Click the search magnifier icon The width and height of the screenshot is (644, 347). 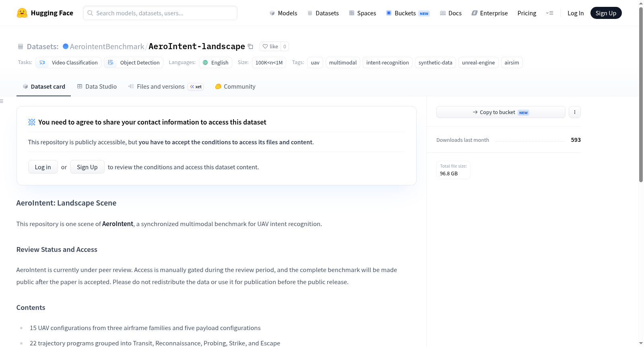[90, 13]
